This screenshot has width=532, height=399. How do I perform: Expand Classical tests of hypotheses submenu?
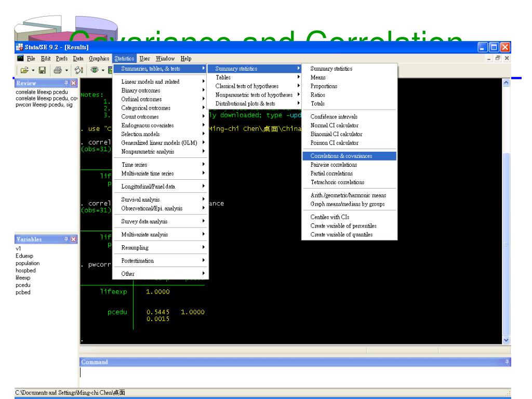pyautogui.click(x=254, y=86)
